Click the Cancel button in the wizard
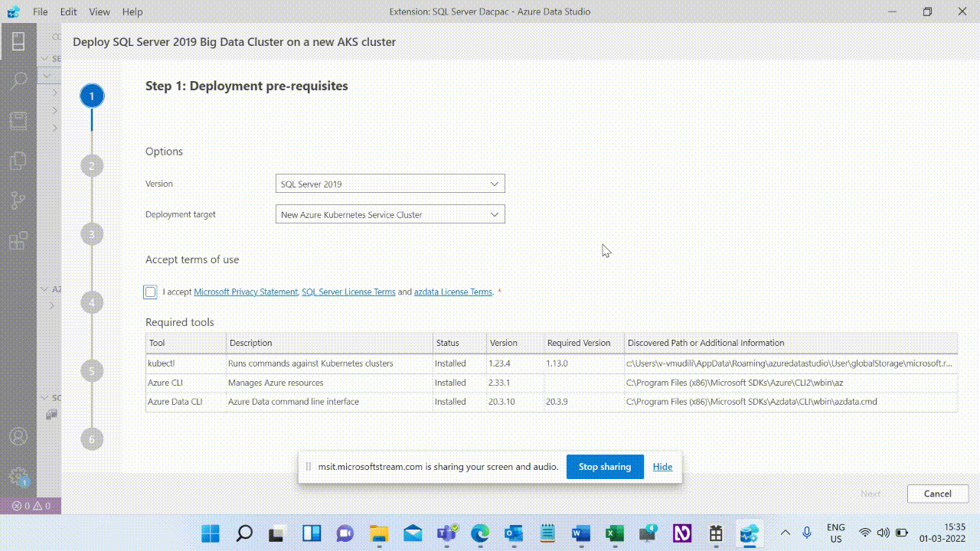Viewport: 980px width, 551px height. click(937, 494)
